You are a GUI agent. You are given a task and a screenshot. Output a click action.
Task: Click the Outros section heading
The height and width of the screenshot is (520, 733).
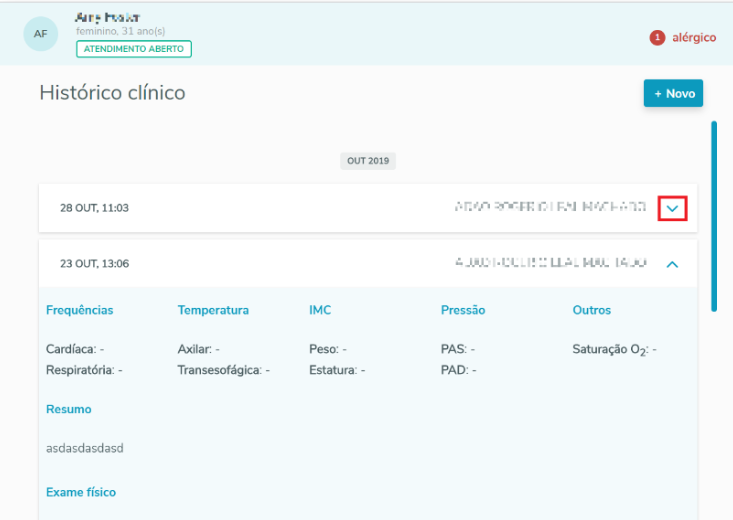point(592,310)
